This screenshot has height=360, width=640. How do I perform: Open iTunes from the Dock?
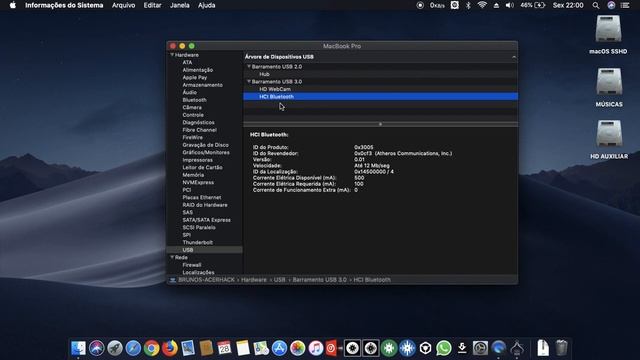[316, 348]
